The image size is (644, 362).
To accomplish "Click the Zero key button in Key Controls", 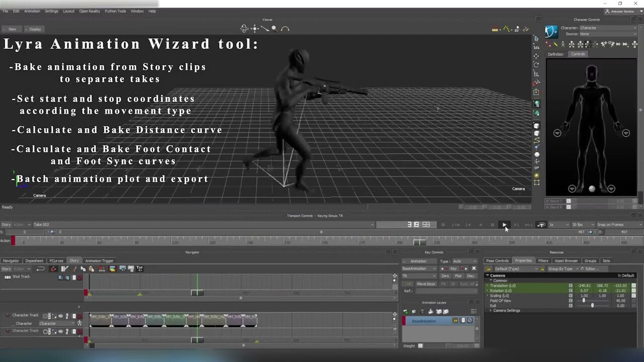I will click(x=445, y=276).
